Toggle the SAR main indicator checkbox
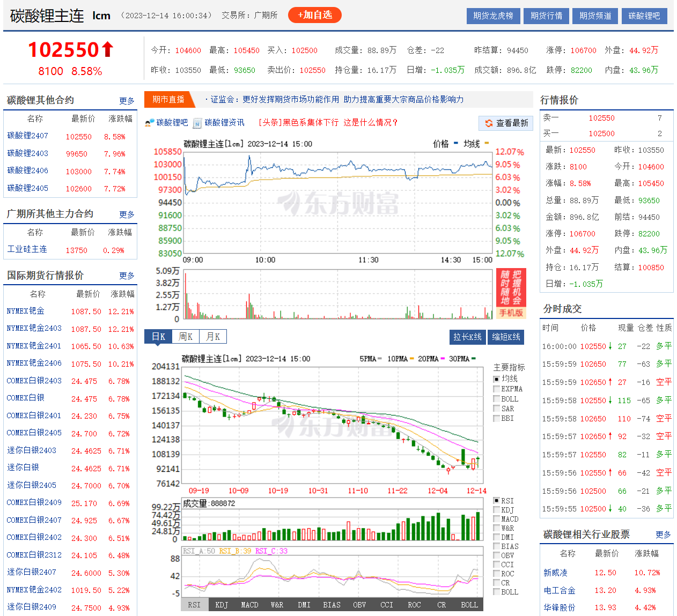The image size is (677, 616). (496, 409)
